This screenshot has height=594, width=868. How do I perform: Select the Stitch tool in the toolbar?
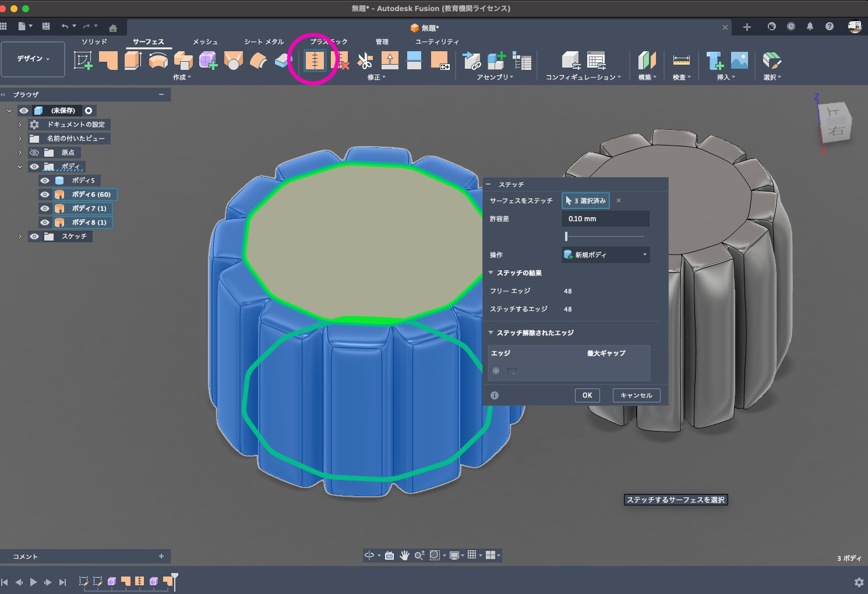coord(315,61)
